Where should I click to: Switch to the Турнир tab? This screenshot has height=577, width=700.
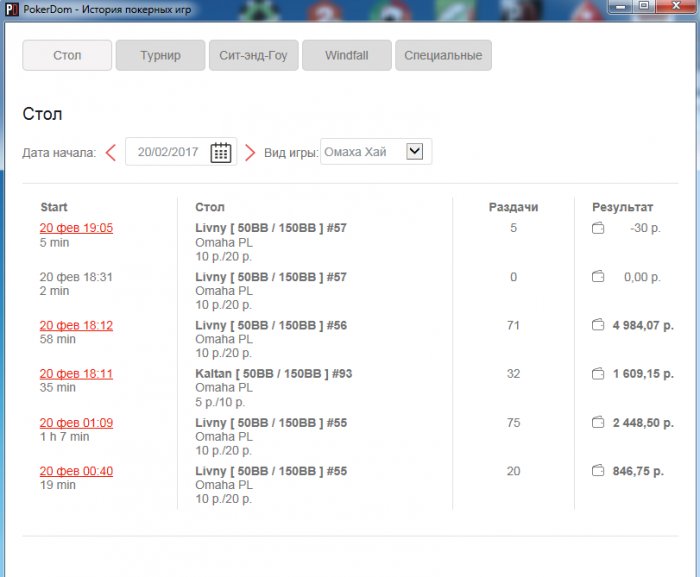(x=160, y=55)
